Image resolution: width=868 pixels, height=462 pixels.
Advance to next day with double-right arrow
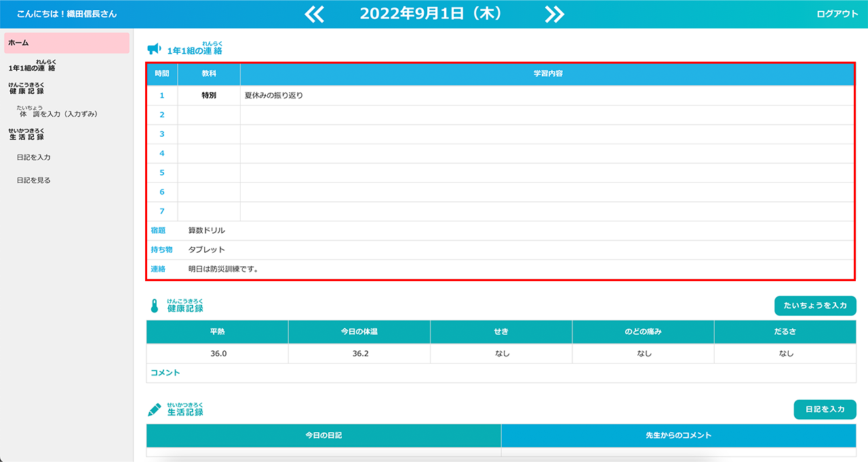pos(554,14)
